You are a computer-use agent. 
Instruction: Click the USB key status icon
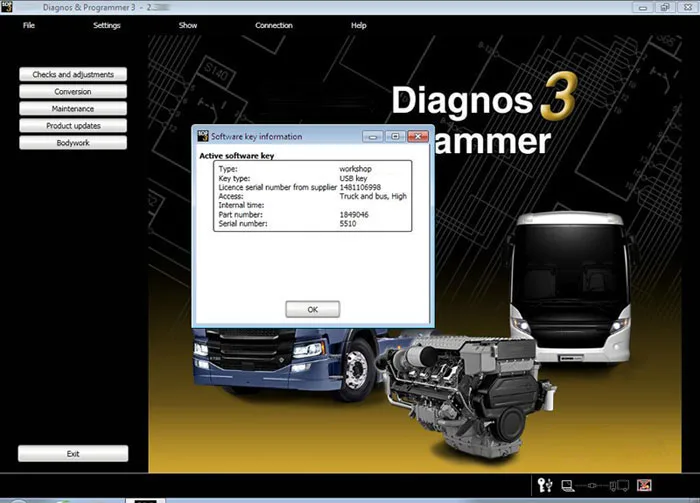point(545,485)
